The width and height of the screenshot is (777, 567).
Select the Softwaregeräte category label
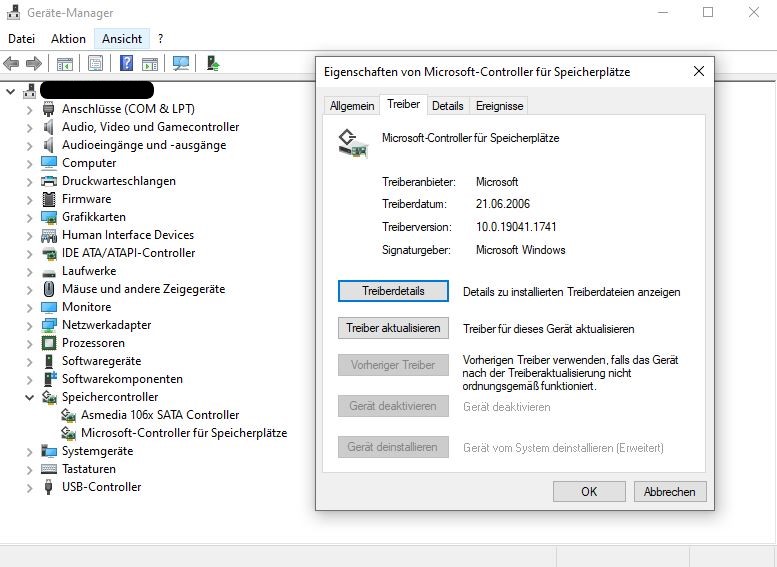tap(101, 361)
